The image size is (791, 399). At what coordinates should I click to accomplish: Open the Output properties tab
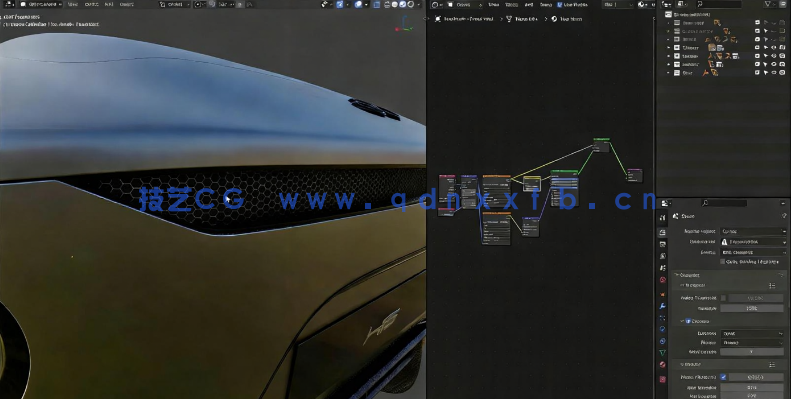click(662, 244)
